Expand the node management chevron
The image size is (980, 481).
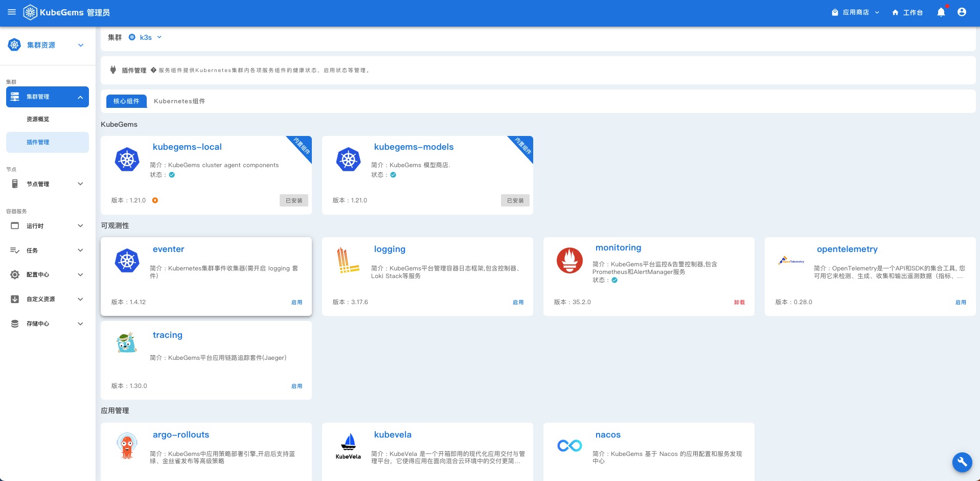pyautogui.click(x=80, y=184)
